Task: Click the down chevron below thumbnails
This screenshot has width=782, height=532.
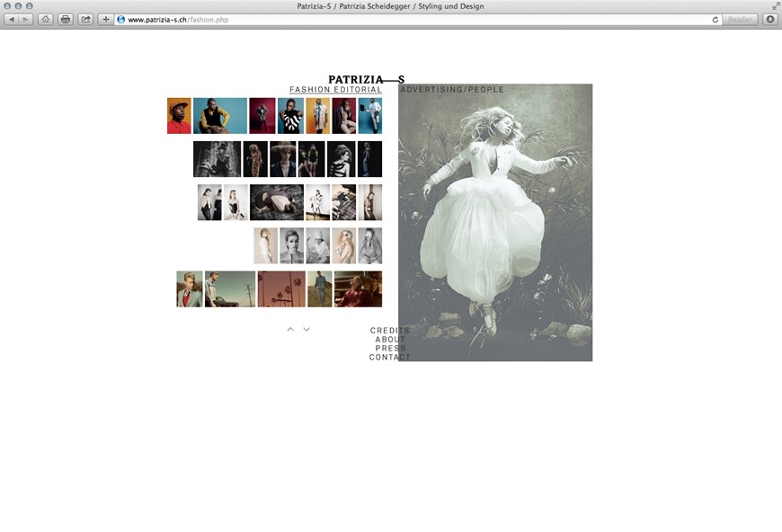Action: tap(307, 330)
